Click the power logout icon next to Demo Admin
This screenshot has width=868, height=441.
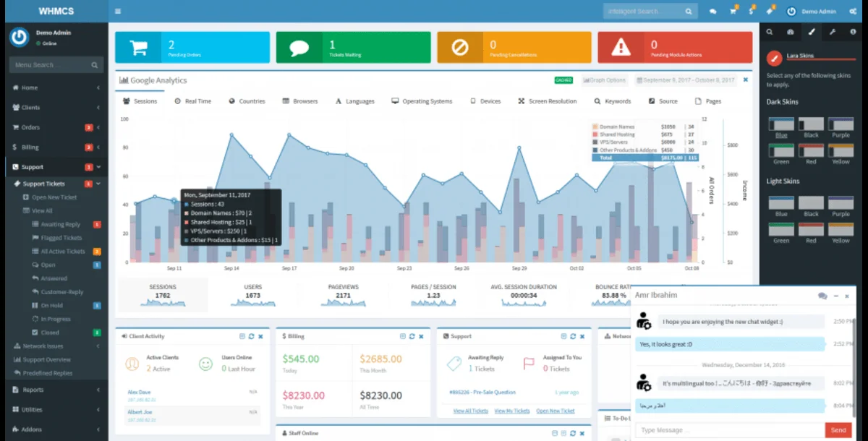pyautogui.click(x=792, y=11)
